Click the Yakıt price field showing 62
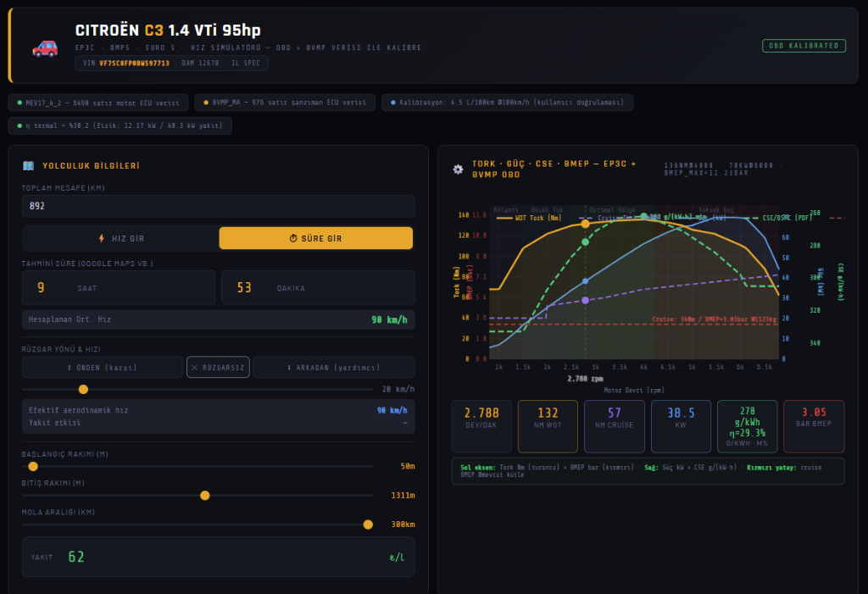Viewport: 868px width, 594px height. point(218,557)
